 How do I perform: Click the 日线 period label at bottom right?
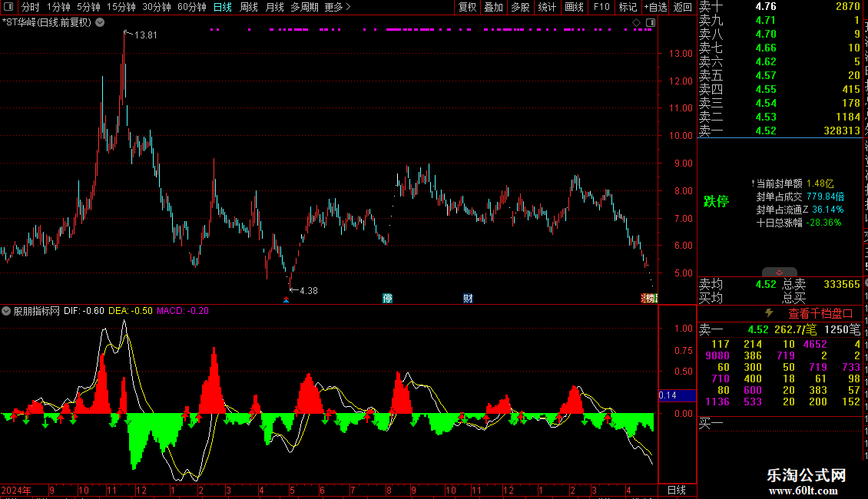pyautogui.click(x=677, y=490)
